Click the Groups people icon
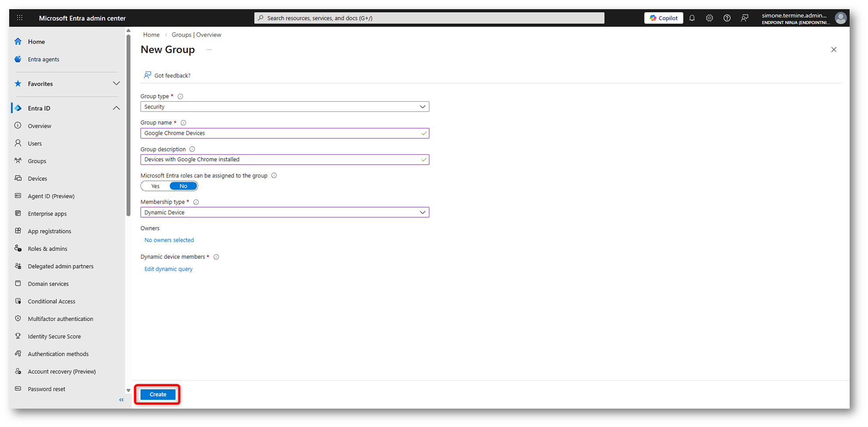This screenshot has height=427, width=868. click(18, 161)
